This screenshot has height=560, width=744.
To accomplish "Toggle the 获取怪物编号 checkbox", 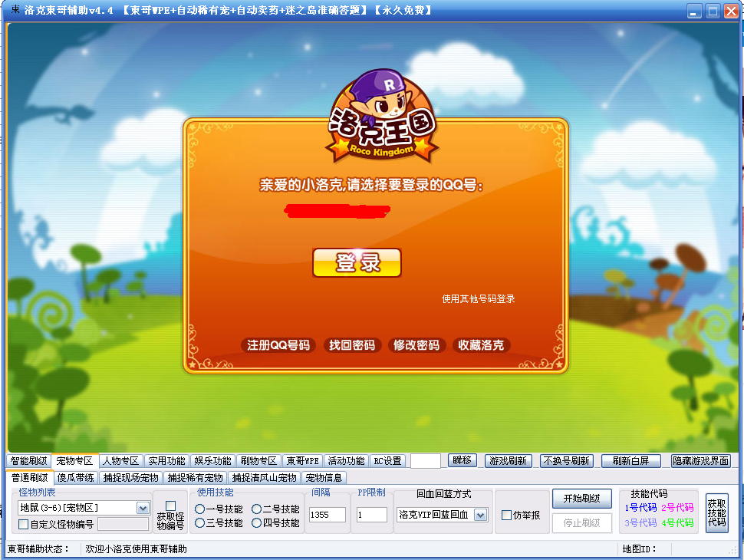I will 171,506.
